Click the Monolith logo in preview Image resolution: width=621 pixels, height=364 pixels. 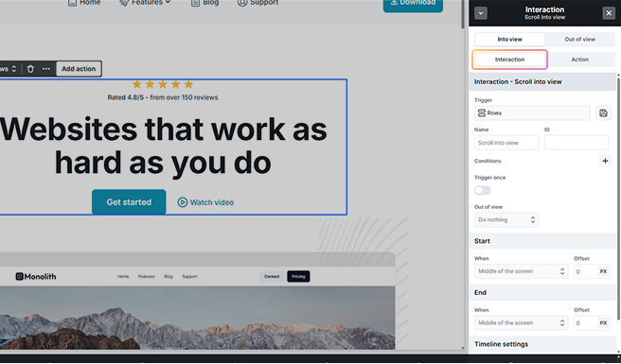tap(36, 277)
